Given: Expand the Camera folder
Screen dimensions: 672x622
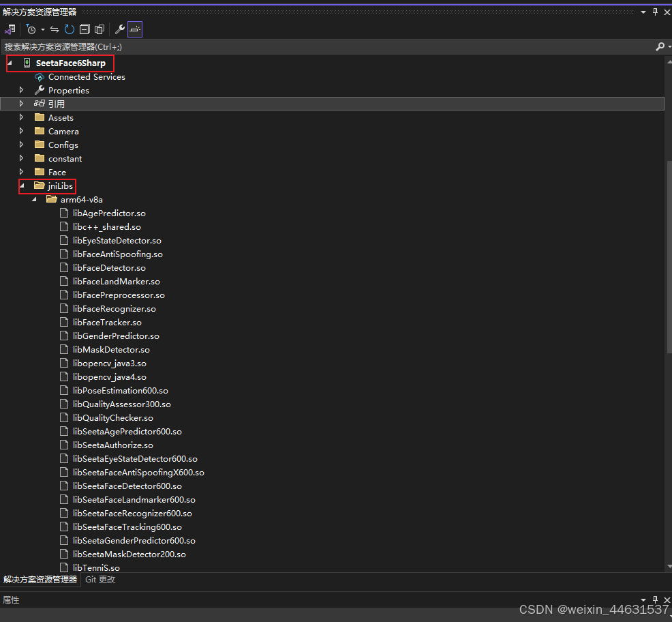Looking at the screenshot, I should point(21,131).
